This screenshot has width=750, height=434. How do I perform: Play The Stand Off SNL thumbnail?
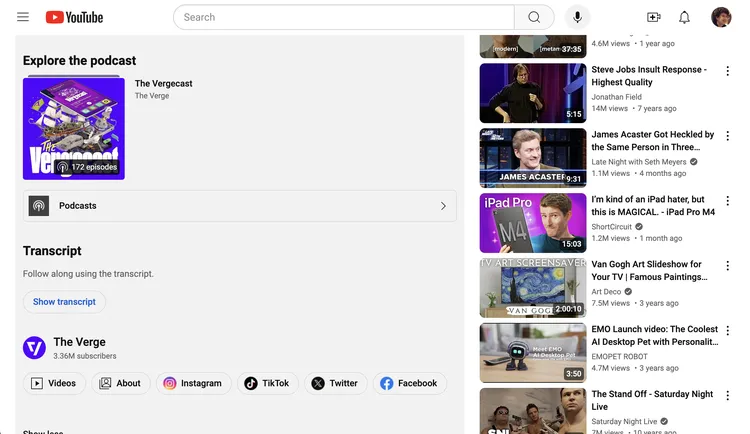click(533, 411)
